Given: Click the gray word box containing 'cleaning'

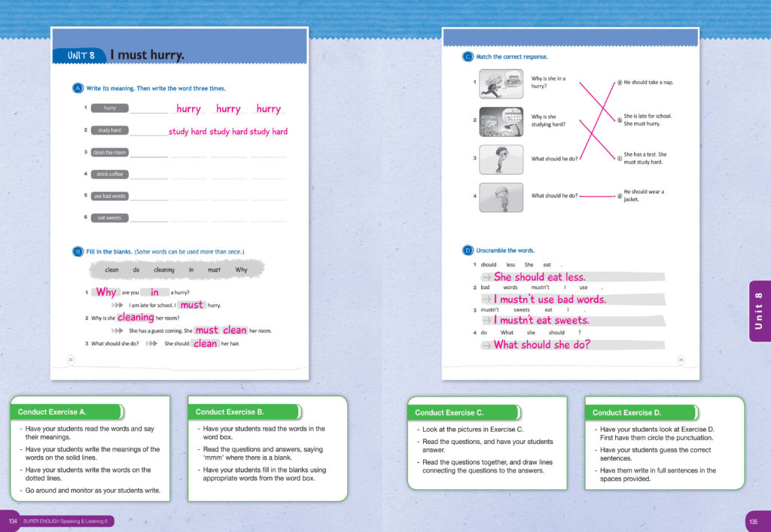Looking at the screenshot, I should click(x=163, y=269).
